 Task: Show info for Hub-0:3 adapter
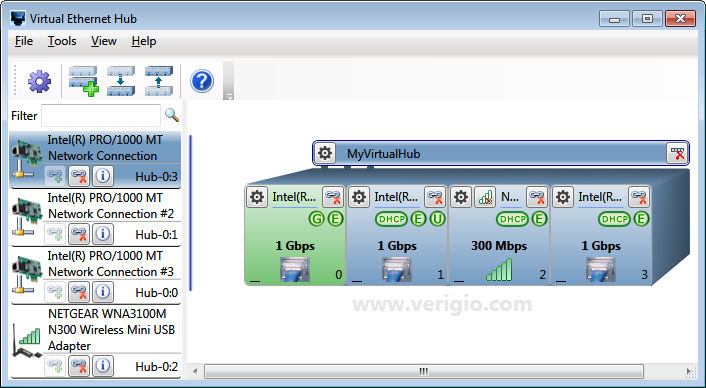103,176
